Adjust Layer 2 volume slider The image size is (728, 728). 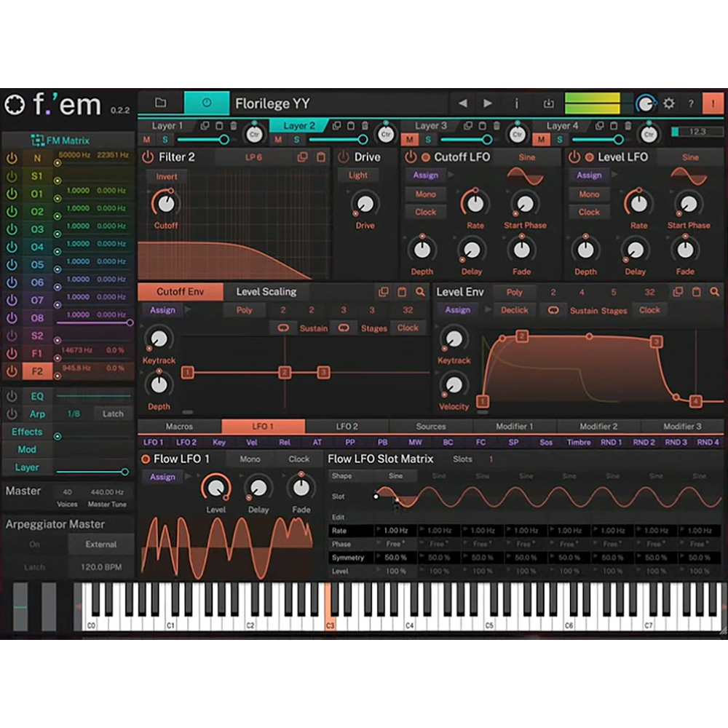338,139
